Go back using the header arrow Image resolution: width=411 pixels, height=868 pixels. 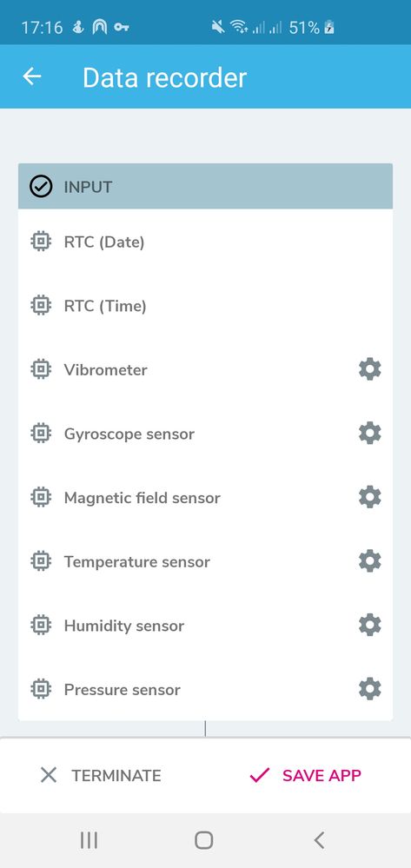[x=32, y=76]
